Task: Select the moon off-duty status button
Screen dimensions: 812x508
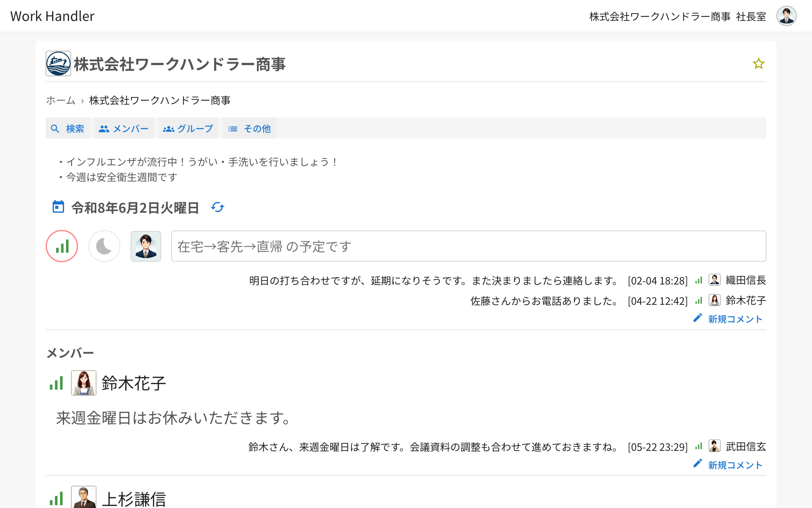Action: [x=104, y=246]
